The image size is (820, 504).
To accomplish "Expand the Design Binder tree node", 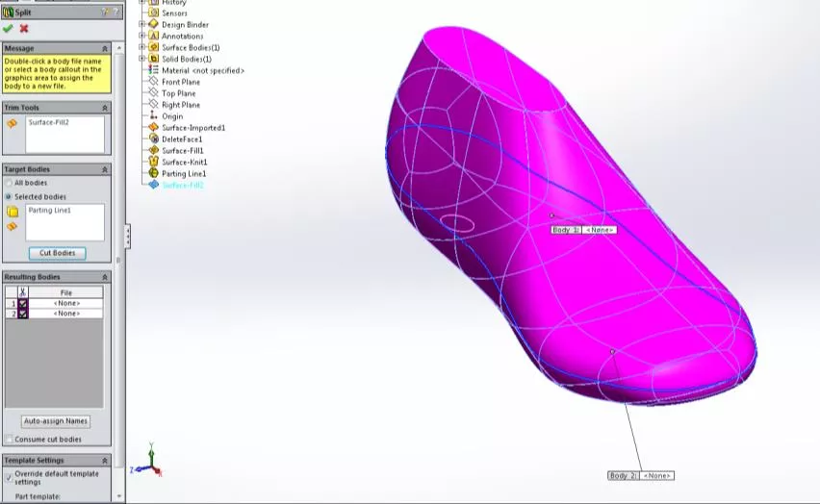I will tap(141, 24).
